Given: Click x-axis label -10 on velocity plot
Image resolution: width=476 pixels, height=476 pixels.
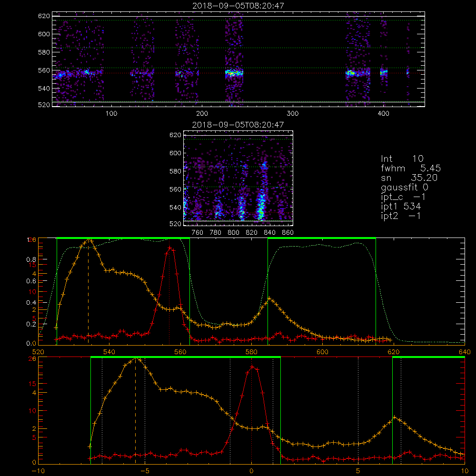Looking at the screenshot, I should click(38, 471).
